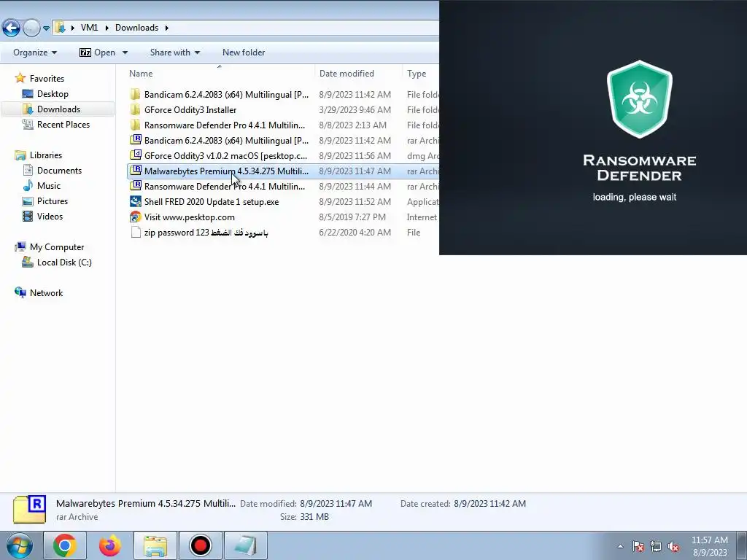
Task: Select Ransomware Defender Pro 4.4.1 rar archive
Action: coord(225,186)
